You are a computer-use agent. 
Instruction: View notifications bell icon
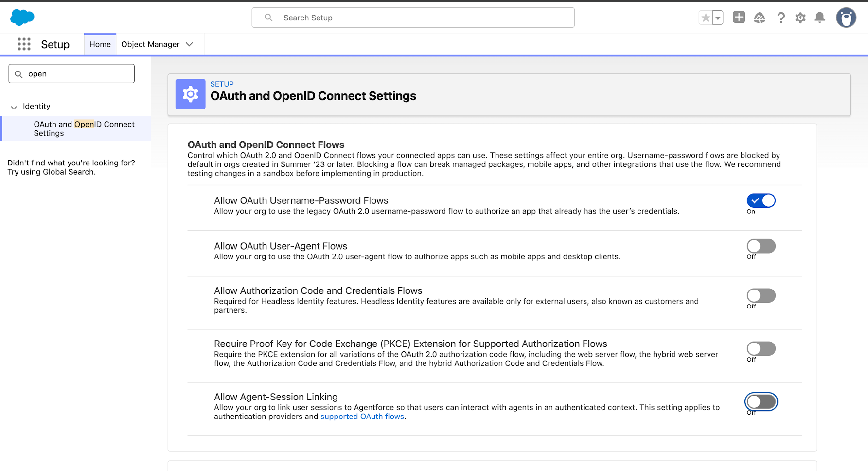[820, 18]
